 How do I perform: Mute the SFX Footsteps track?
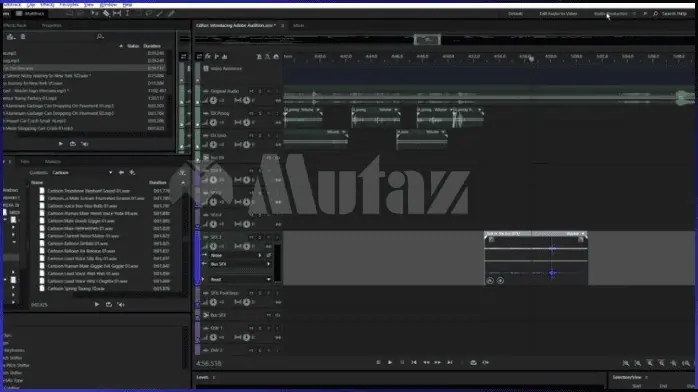coord(251,293)
